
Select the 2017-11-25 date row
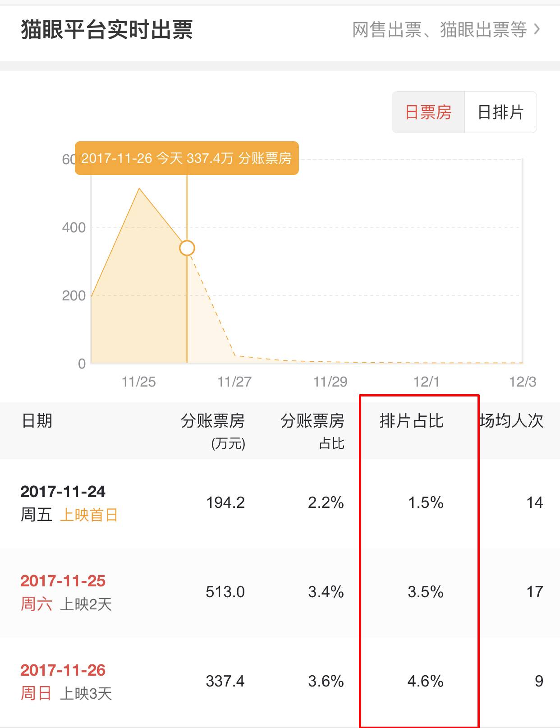coord(280,593)
